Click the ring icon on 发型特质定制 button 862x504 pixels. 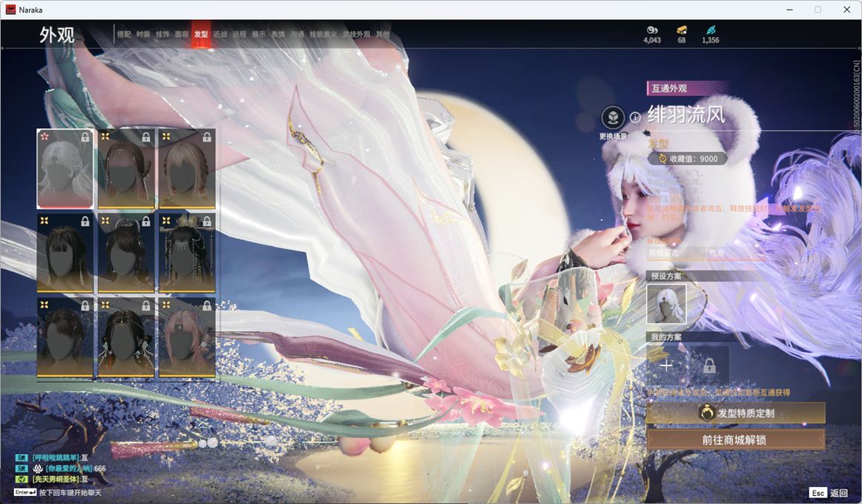pyautogui.click(x=706, y=413)
